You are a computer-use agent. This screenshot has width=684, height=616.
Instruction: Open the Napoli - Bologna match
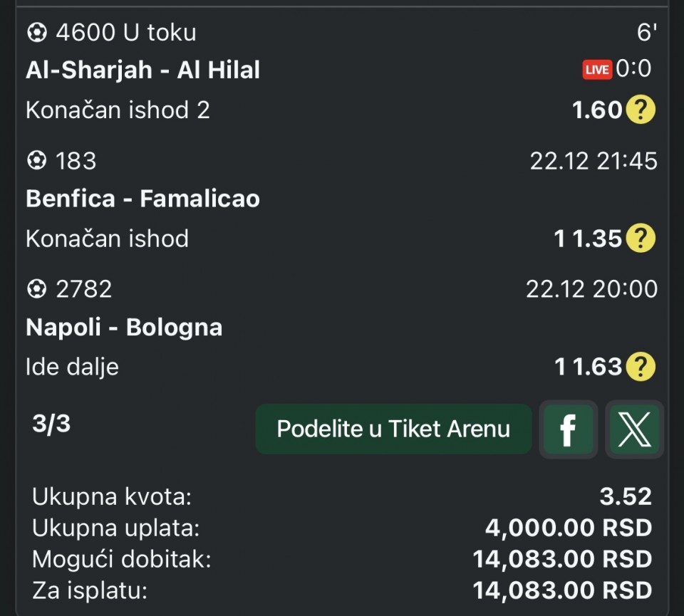coord(124,328)
